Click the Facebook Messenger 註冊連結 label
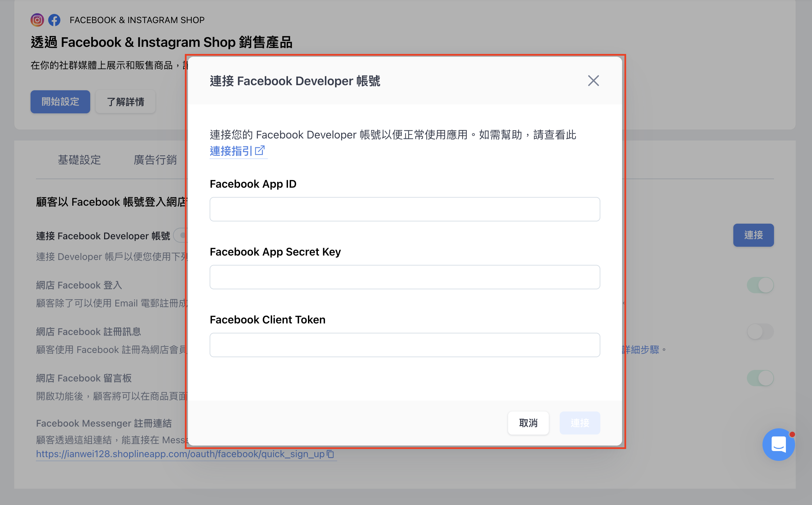The image size is (812, 505). click(x=104, y=423)
